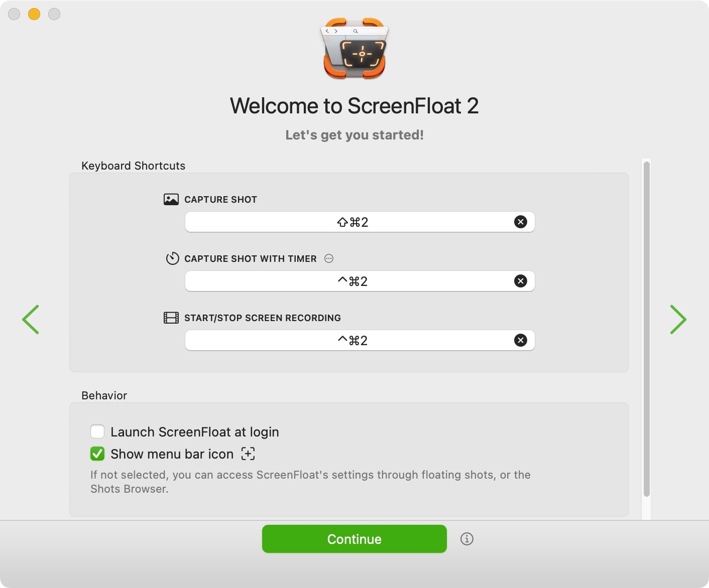This screenshot has height=588, width=709.
Task: Click the Keyboard Shortcuts section heading
Action: click(x=133, y=166)
